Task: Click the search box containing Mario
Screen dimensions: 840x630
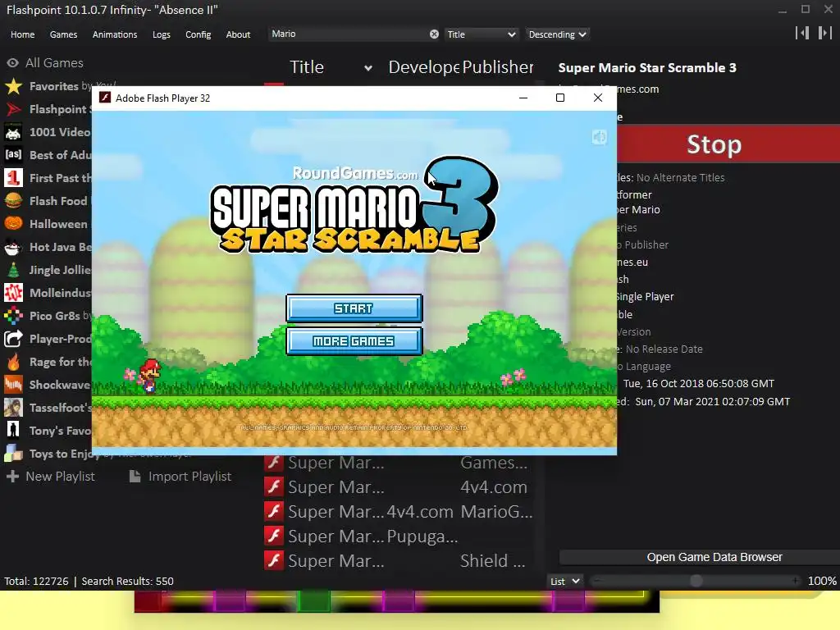Action: click(348, 34)
